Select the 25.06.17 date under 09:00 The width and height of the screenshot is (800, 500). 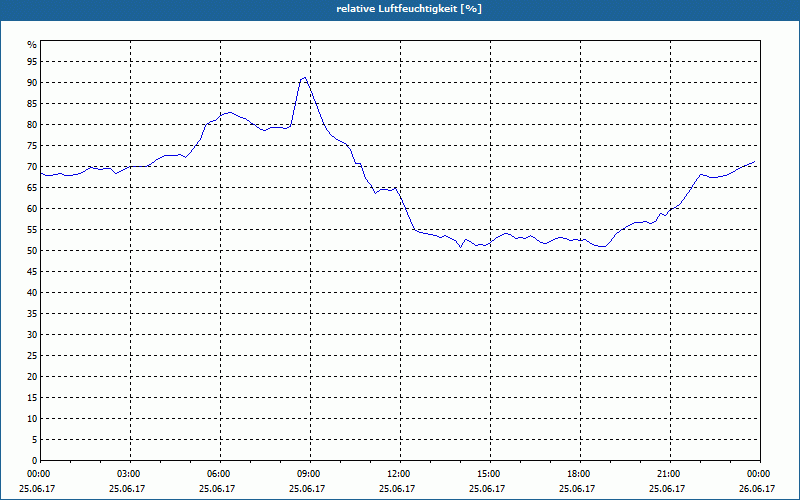(x=307, y=489)
